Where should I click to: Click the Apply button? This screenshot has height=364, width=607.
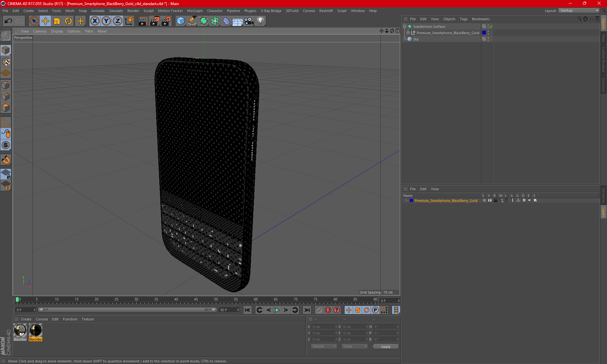[x=386, y=347]
